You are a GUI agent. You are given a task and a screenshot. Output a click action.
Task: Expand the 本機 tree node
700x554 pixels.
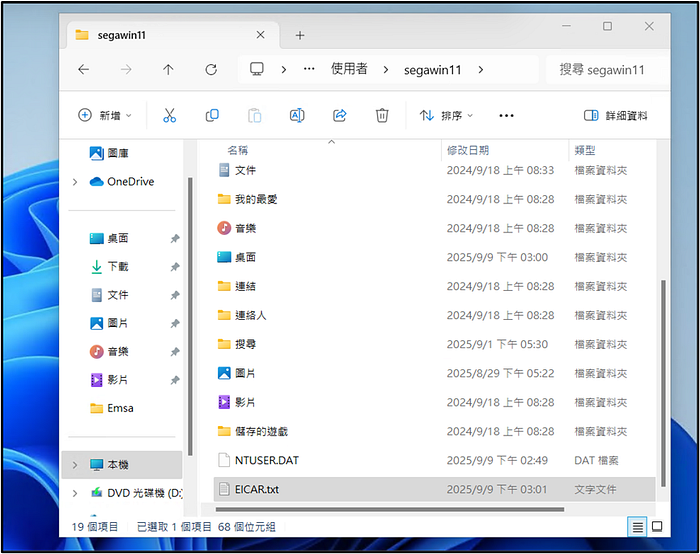[75, 465]
